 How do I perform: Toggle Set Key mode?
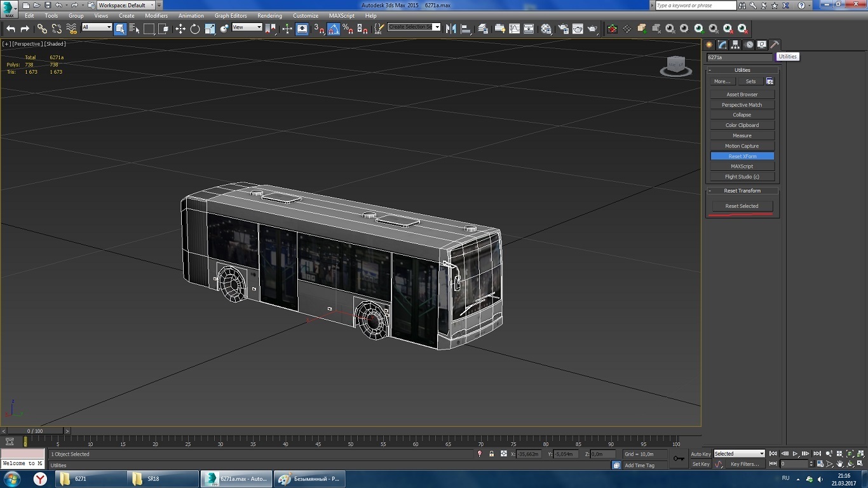pos(701,464)
